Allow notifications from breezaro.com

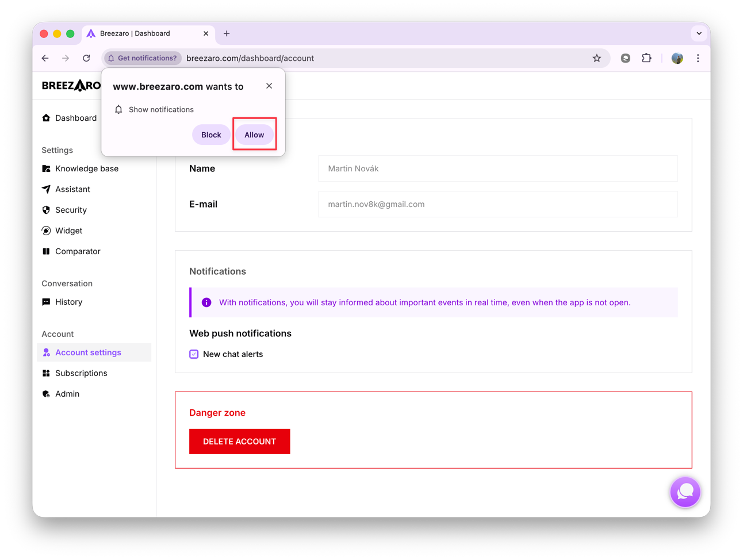(254, 135)
